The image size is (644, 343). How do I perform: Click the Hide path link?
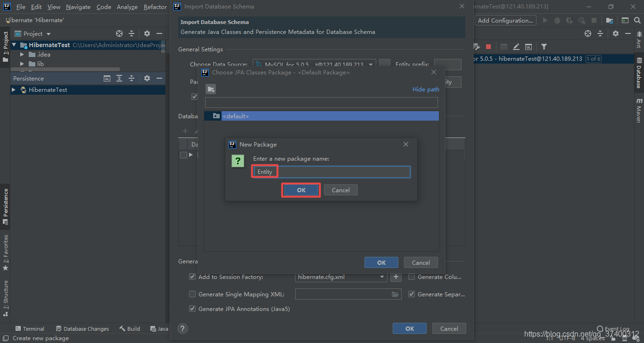[426, 89]
